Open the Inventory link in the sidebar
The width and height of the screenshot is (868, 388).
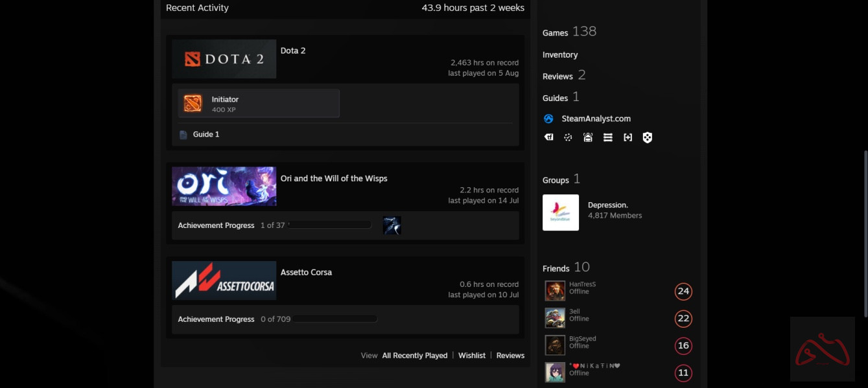point(559,55)
